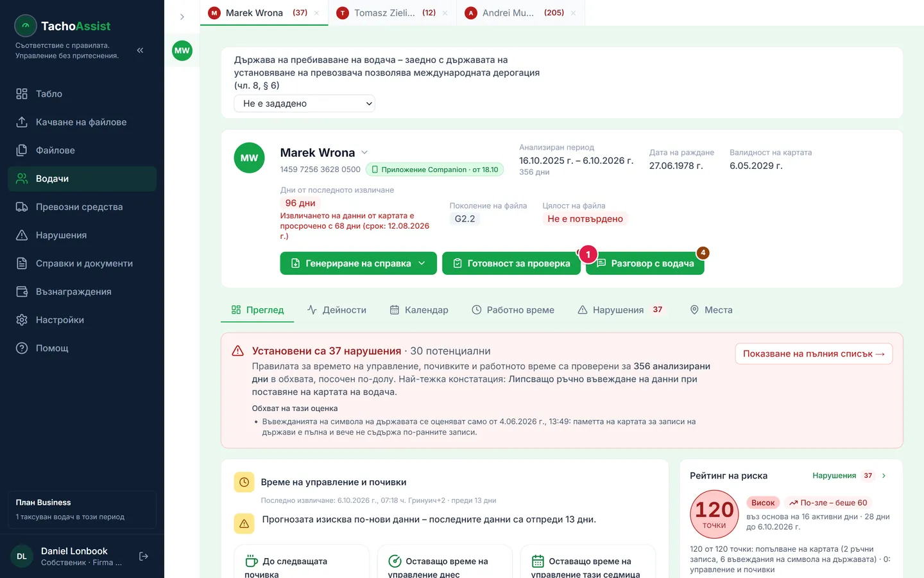Click card number 1459 7256 3628 0500
Image resolution: width=924 pixels, height=578 pixels.
pyautogui.click(x=320, y=170)
